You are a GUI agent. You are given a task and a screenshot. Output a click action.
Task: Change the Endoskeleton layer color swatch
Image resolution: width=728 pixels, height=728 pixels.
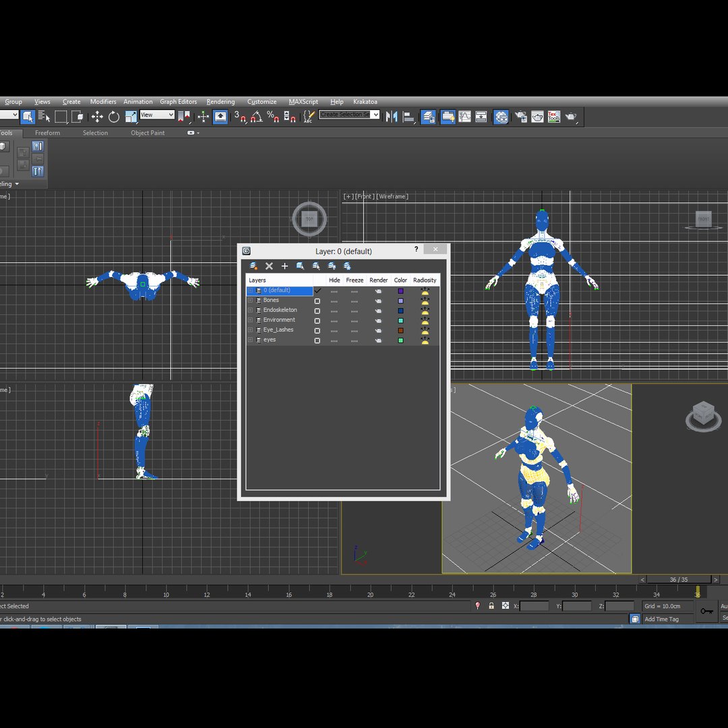[400, 311]
